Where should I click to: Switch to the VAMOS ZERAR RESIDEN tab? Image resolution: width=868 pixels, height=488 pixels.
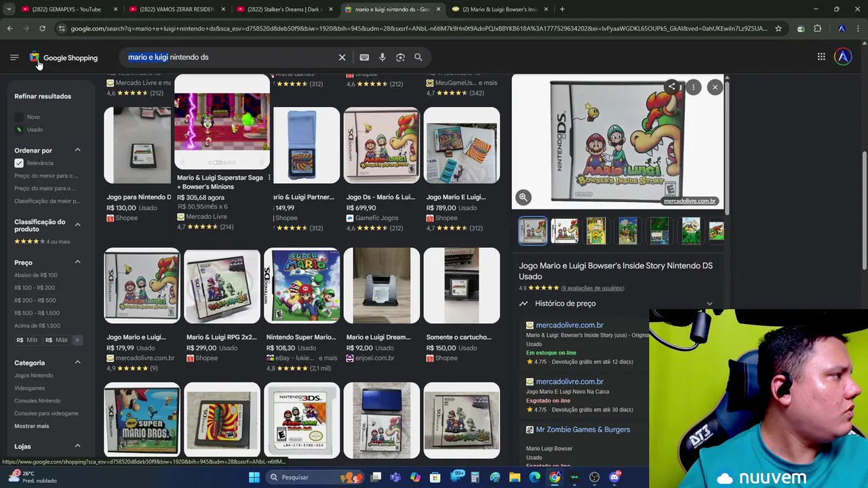177,9
